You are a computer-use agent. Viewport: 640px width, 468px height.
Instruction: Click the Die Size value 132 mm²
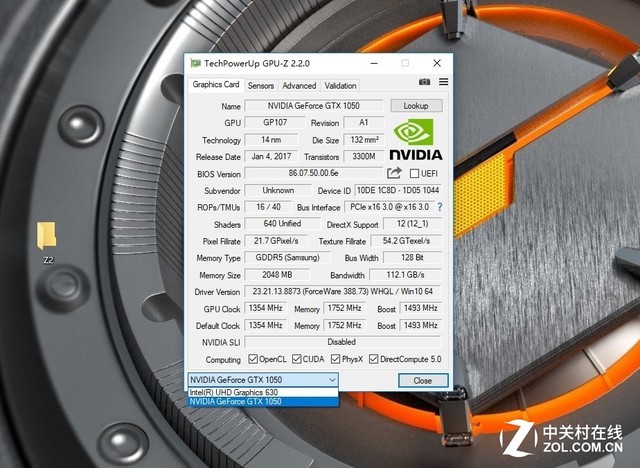coord(363,140)
